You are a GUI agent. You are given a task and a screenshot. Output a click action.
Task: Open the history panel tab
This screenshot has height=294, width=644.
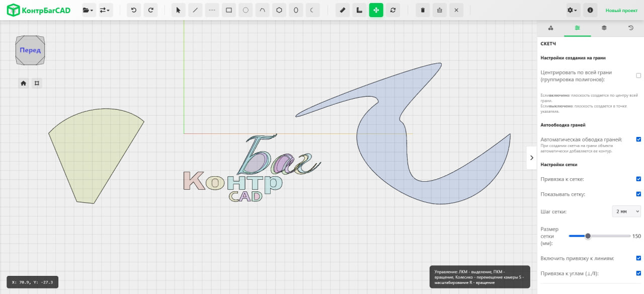[x=630, y=28]
